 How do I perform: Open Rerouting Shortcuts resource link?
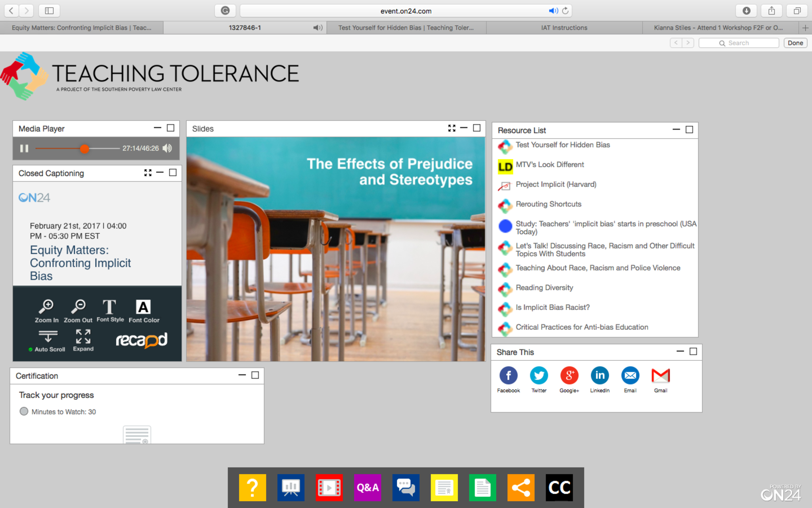(548, 204)
